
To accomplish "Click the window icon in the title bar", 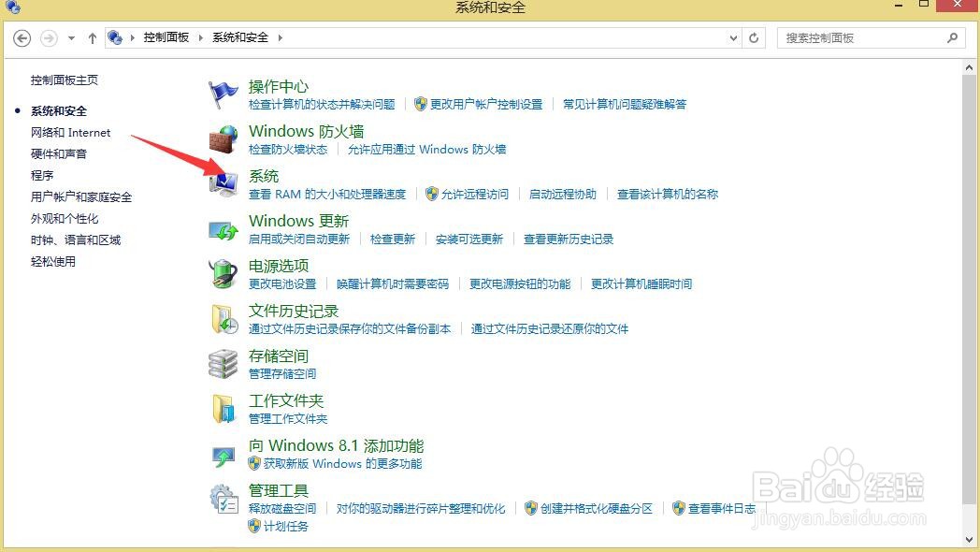I will coord(12,7).
